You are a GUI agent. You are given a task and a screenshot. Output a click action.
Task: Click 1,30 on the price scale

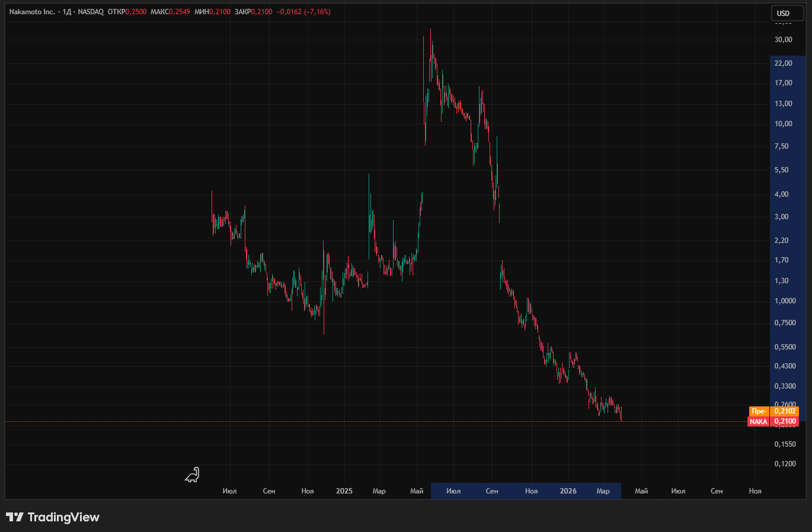781,281
